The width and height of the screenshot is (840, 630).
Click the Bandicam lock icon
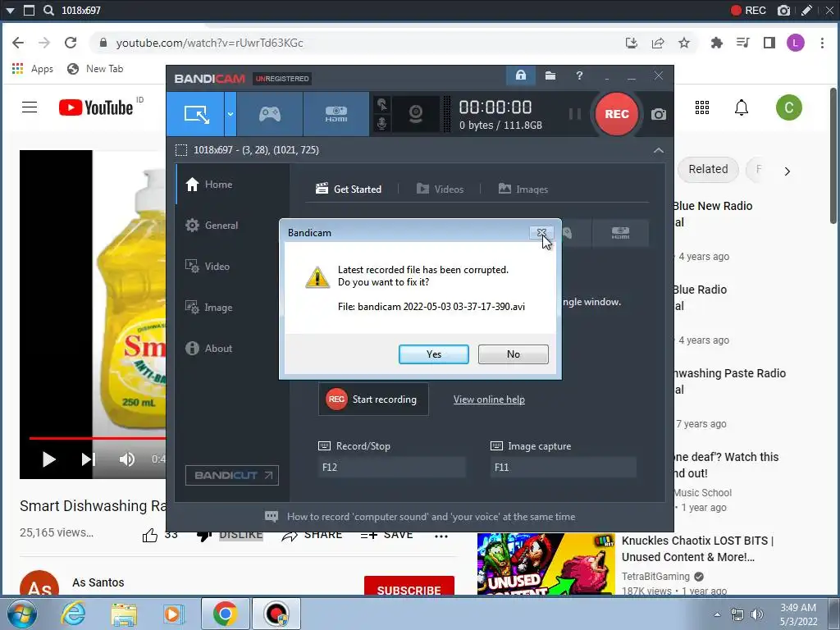pyautogui.click(x=521, y=75)
